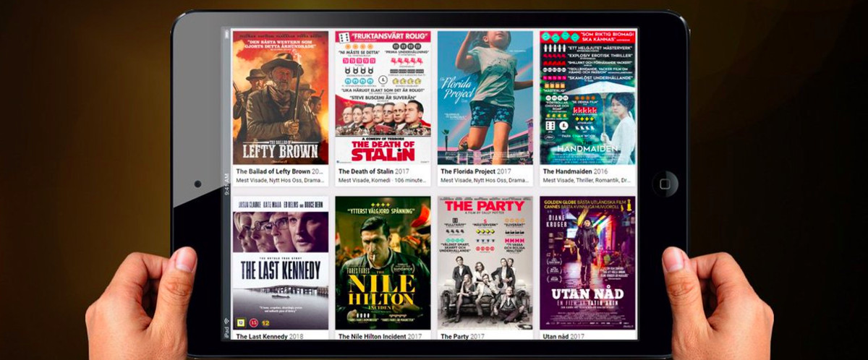Viewport: 868px width, 360px height.
Task: Open the Utan nåd poster
Action: click(588, 262)
